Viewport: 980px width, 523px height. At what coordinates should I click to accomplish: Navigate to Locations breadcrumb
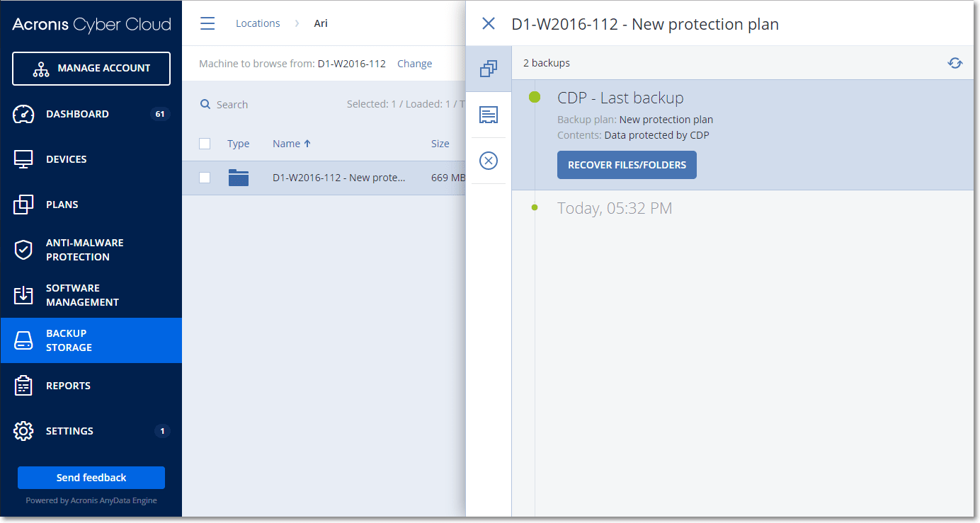[258, 23]
